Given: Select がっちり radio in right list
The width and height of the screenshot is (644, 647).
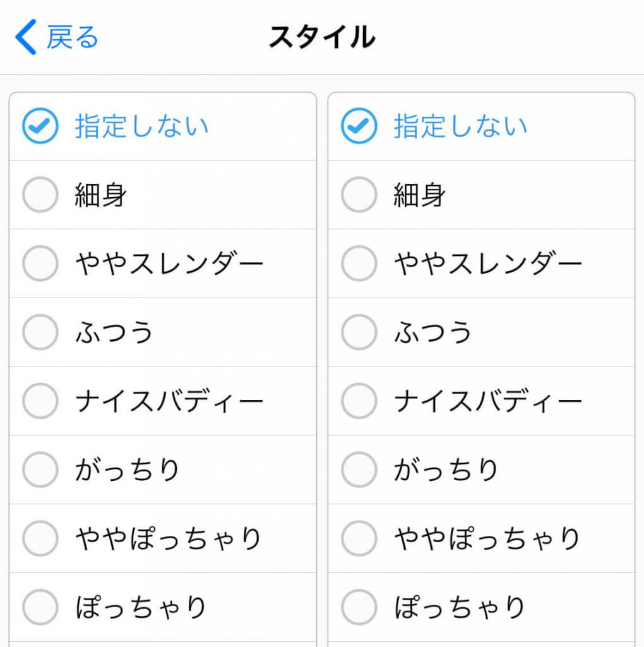Looking at the screenshot, I should pos(359,470).
